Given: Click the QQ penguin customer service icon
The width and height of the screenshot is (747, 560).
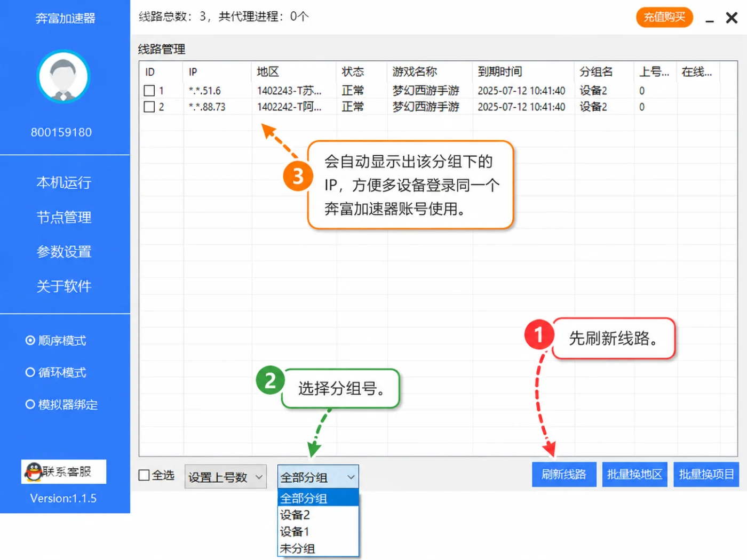Looking at the screenshot, I should click(x=34, y=472).
